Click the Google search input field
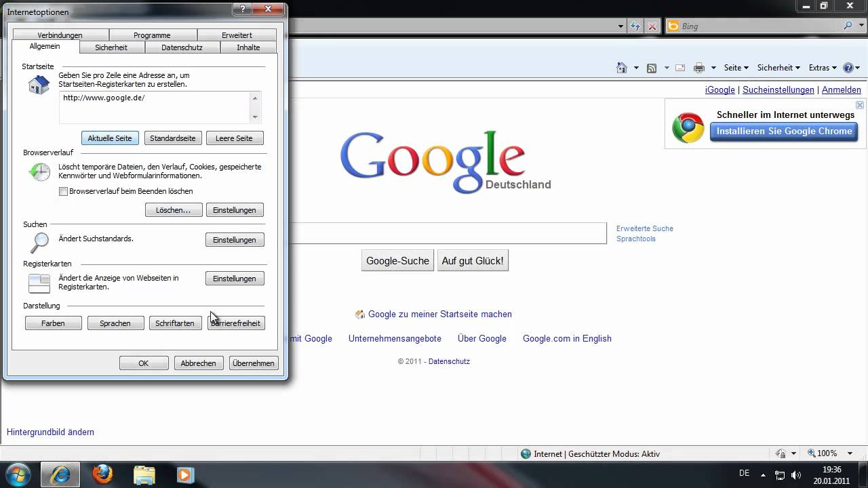Screen dimensions: 868x488 pyautogui.click(x=448, y=233)
